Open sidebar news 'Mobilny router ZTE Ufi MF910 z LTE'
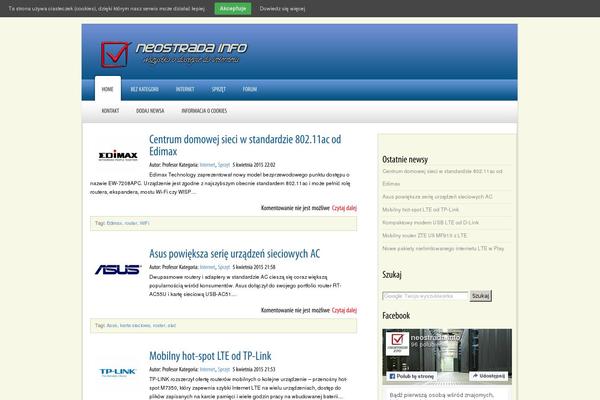The image size is (600, 400). (x=424, y=235)
